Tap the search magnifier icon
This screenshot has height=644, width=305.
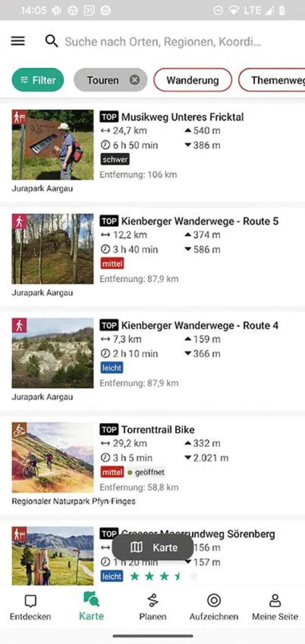coord(51,41)
